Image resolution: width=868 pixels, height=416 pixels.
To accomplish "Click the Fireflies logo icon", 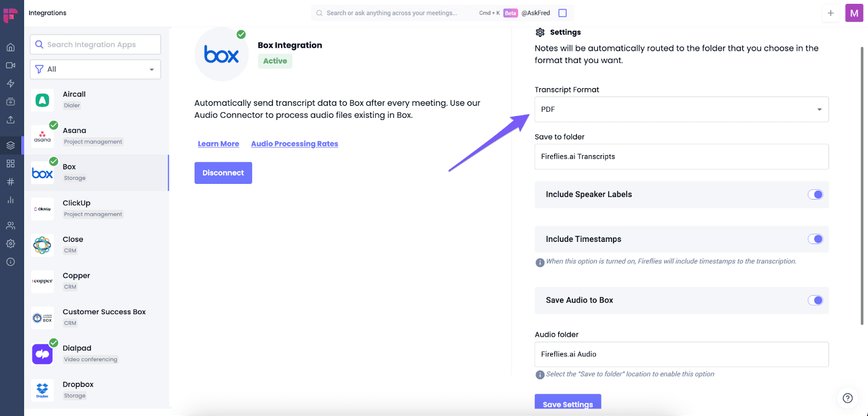I will coord(10,15).
